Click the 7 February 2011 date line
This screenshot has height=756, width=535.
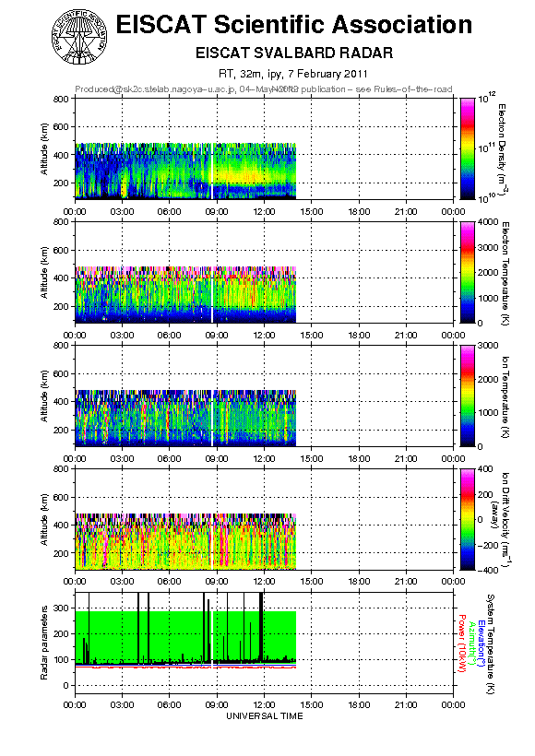[293, 74]
